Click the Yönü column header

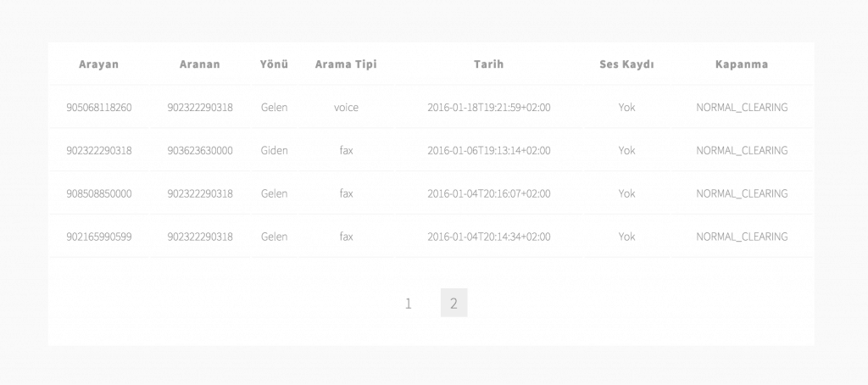click(274, 64)
